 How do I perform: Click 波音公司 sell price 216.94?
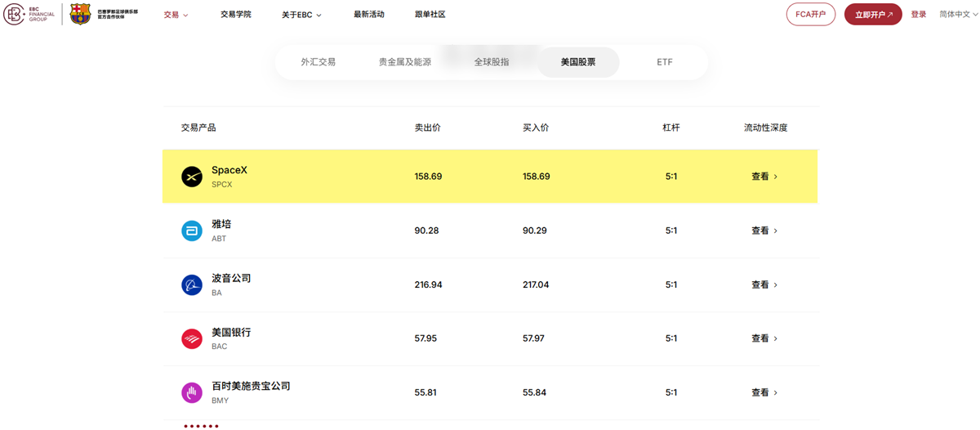(428, 284)
